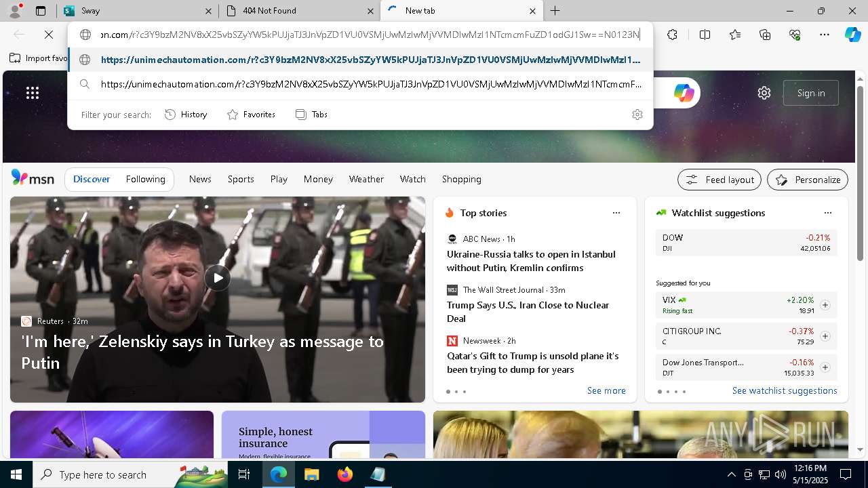The width and height of the screenshot is (868, 488).
Task: Read Qatar's Gift to Trump story
Action: [x=532, y=363]
